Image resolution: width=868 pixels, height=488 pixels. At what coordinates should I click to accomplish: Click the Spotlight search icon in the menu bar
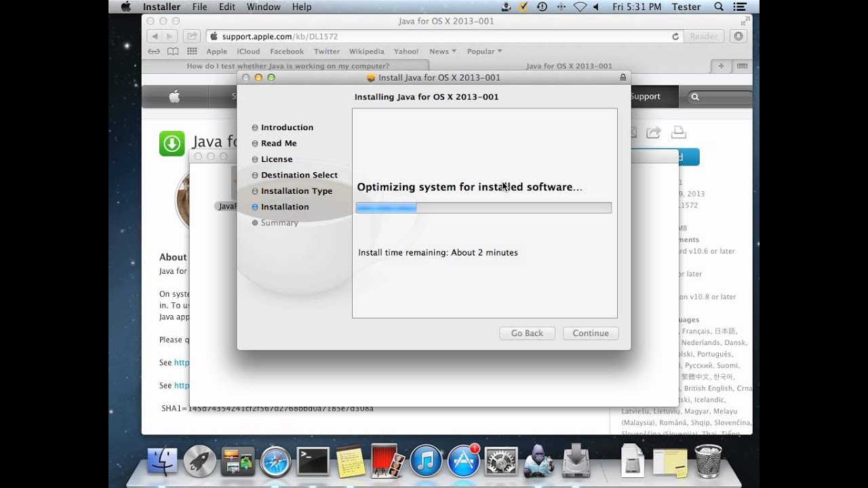(x=719, y=7)
